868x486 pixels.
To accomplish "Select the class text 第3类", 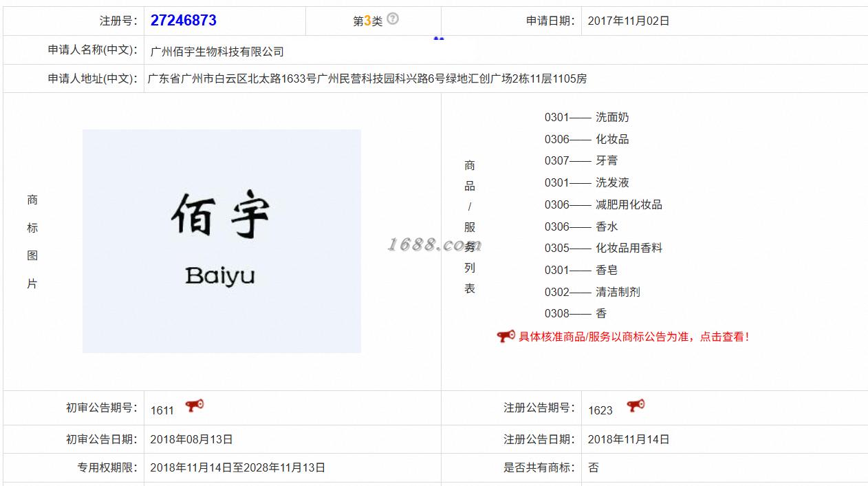I will pos(367,21).
